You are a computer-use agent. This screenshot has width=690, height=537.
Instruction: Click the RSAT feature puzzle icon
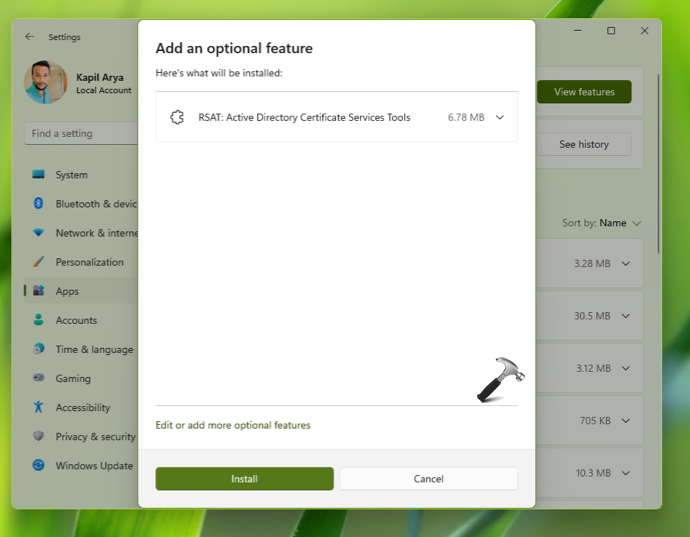point(177,117)
